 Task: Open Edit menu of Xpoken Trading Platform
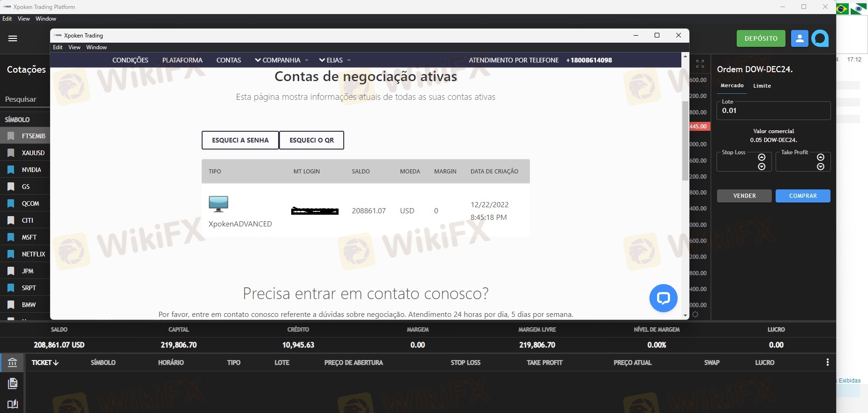click(x=7, y=19)
